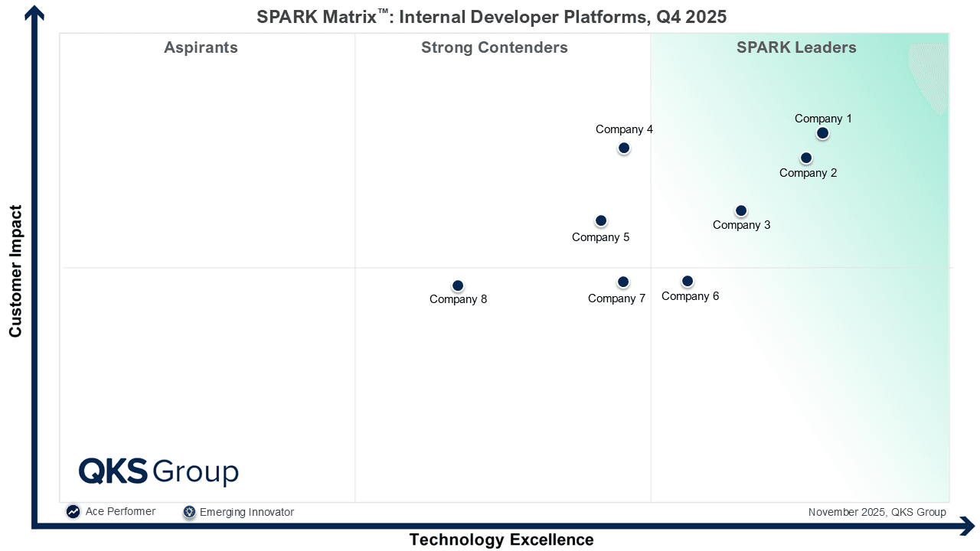Click the Company 7 dot
The image size is (980, 551).
(x=623, y=282)
